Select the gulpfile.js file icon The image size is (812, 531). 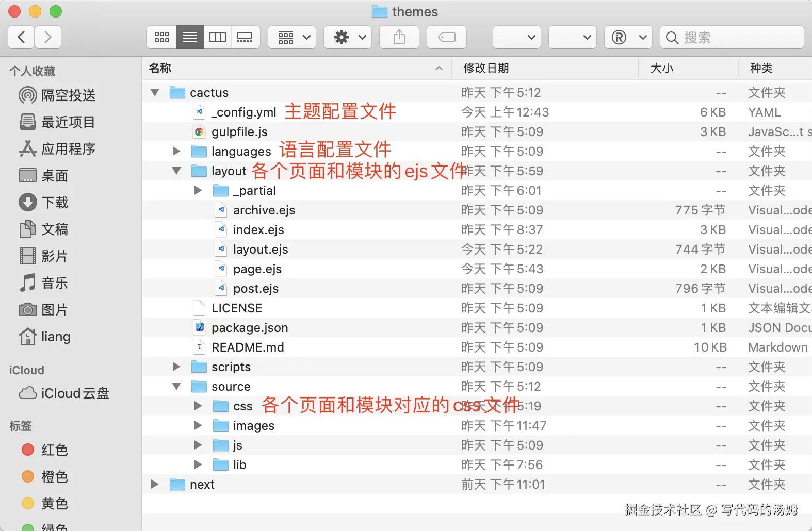pos(199,131)
